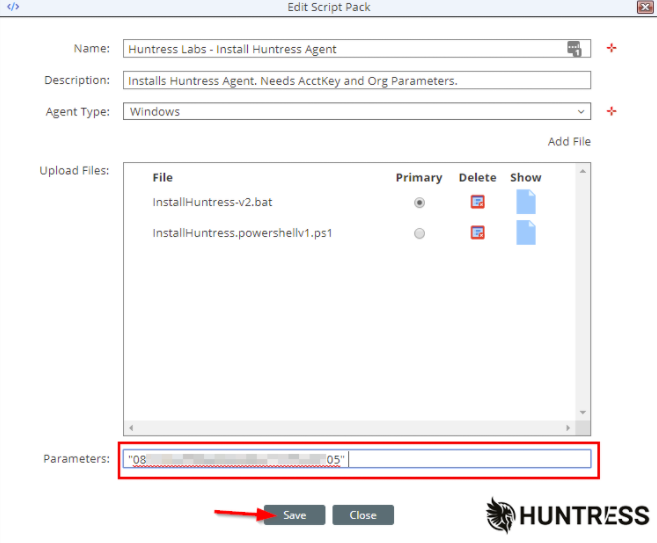657x543 pixels.
Task: Set InstallHuntress.powershellv1.ps1 as primary file
Action: (x=419, y=233)
